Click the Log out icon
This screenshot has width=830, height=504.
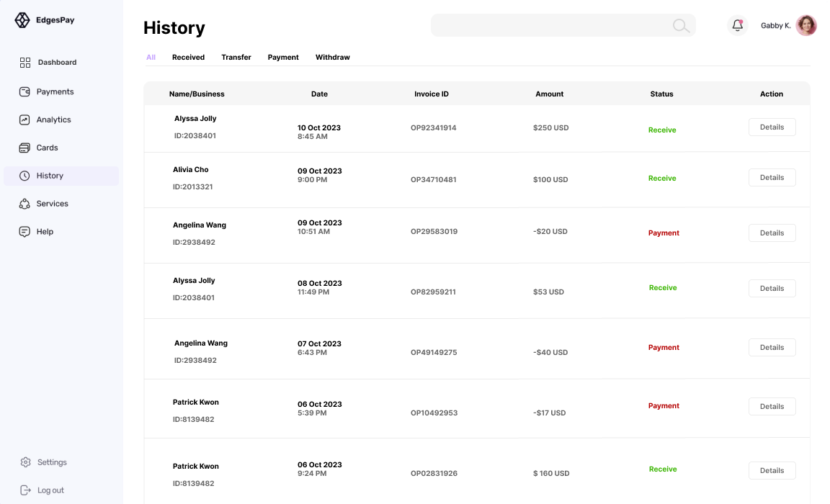(26, 490)
